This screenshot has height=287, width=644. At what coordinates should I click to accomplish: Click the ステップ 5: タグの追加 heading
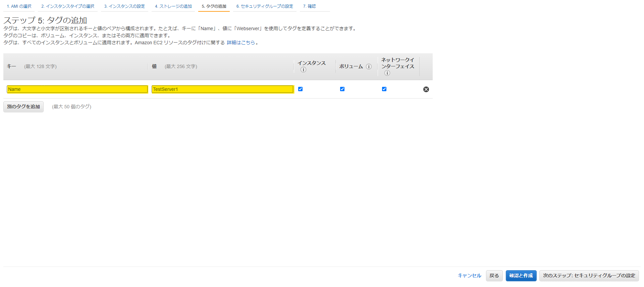coord(45,20)
